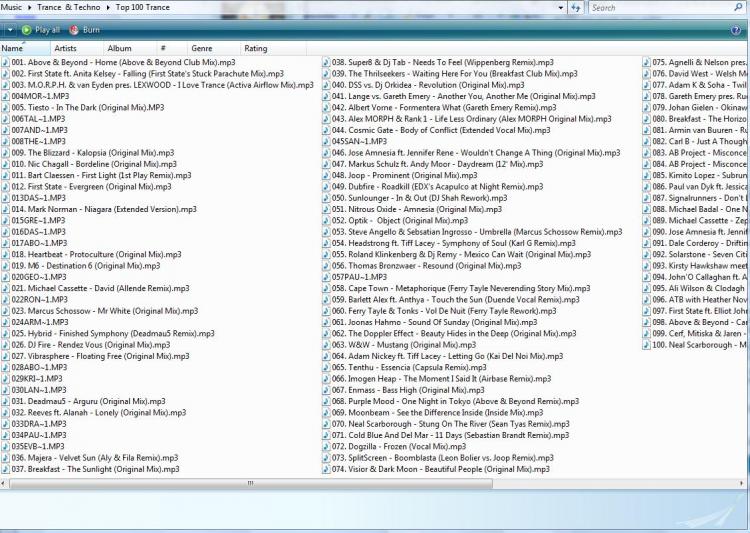Select 002. First State ft. Anita Kelsey file
The image size is (750, 533).
click(143, 74)
